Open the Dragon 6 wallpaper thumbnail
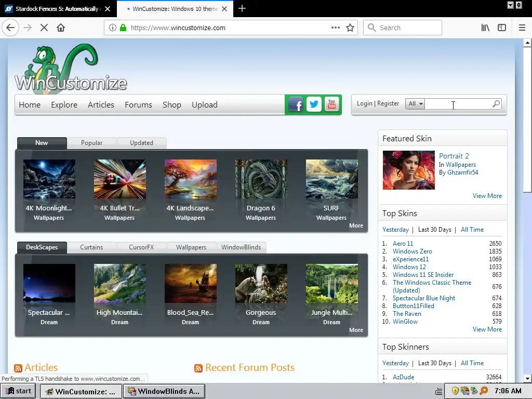This screenshot has height=399, width=532. [x=261, y=179]
